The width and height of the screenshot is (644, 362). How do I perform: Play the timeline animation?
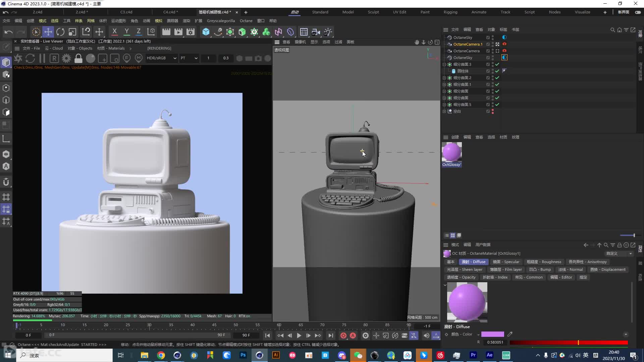(299, 336)
